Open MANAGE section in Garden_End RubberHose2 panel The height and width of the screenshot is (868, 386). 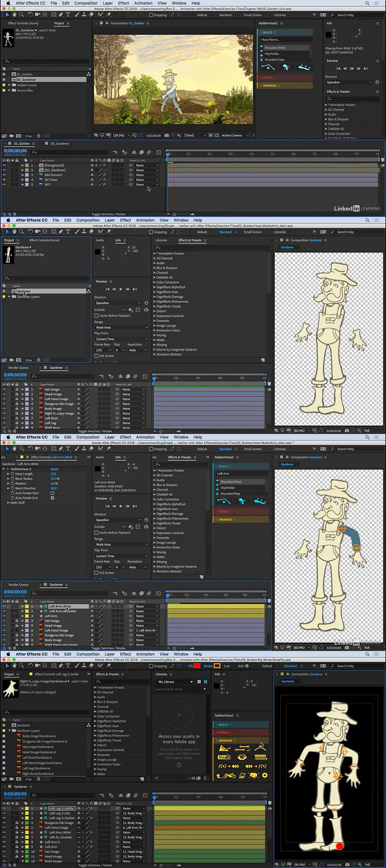tap(285, 85)
